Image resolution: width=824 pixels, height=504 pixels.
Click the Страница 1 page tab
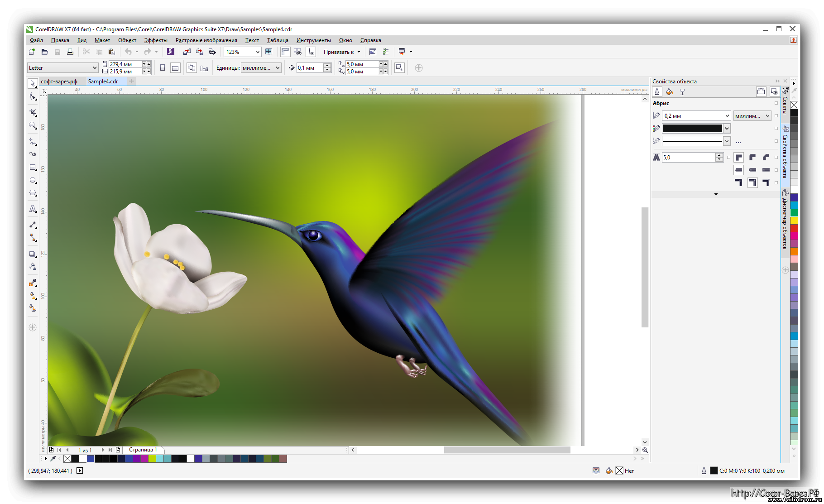click(143, 450)
